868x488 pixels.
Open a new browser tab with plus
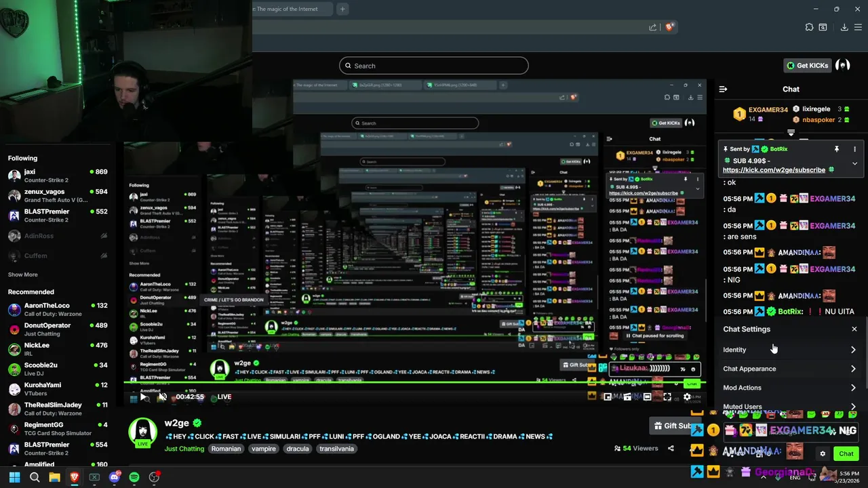pos(342,9)
